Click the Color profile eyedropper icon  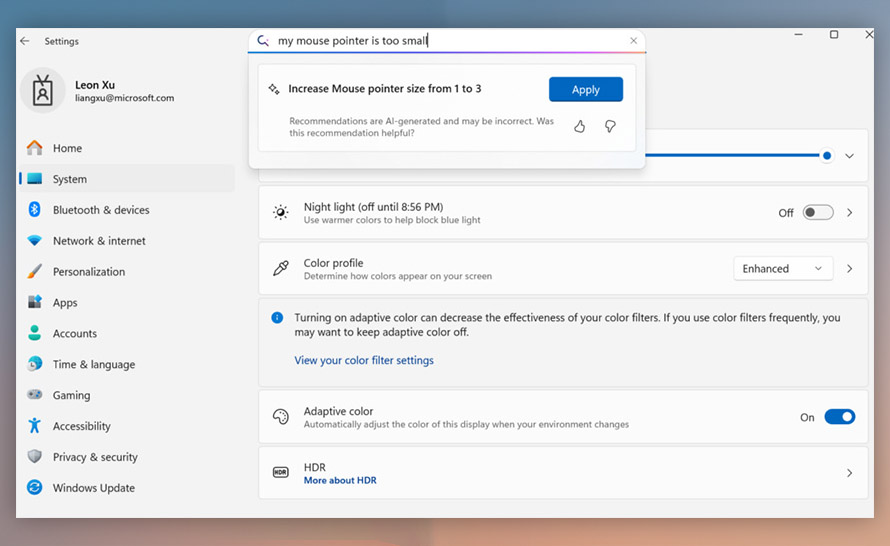(280, 268)
